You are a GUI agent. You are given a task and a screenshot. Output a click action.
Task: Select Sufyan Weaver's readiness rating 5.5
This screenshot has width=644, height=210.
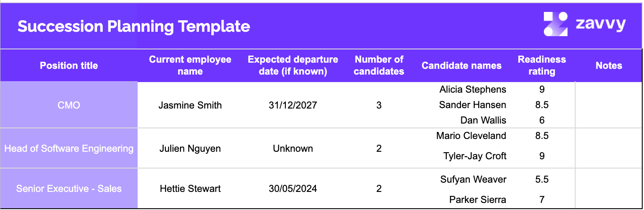[x=542, y=179]
